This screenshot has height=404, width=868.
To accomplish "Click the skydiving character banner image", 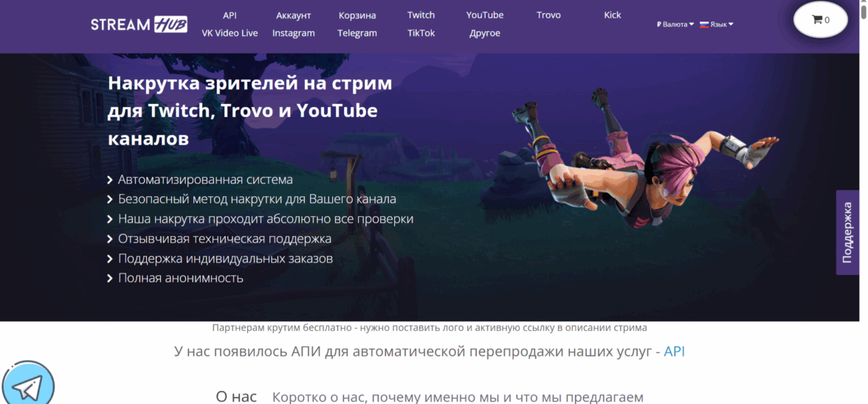I will click(645, 158).
